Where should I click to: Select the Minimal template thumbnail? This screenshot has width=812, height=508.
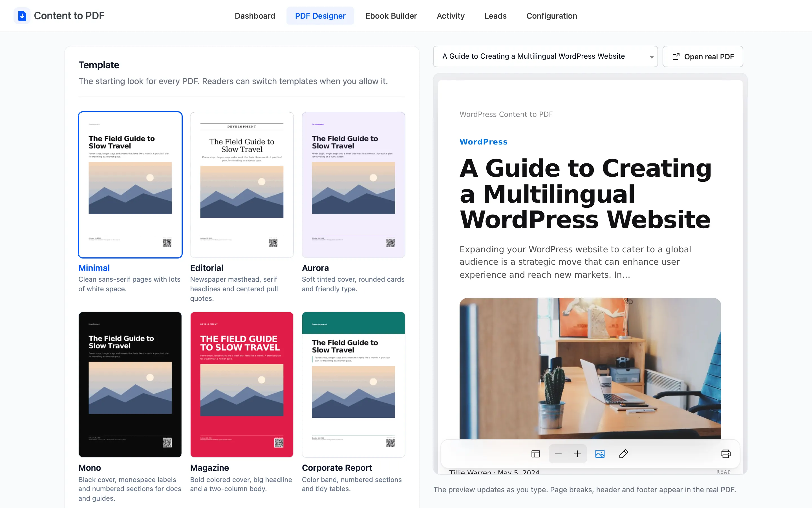pos(130,185)
